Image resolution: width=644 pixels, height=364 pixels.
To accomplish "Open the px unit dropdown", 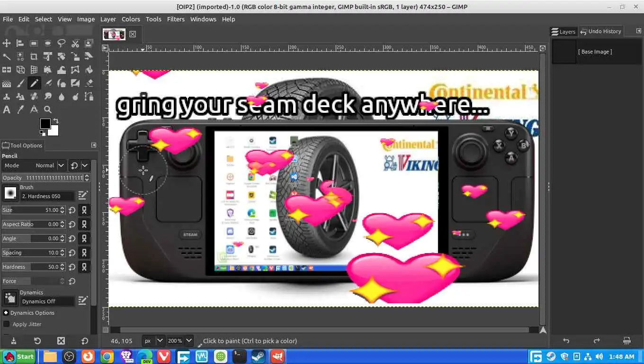I will tap(154, 341).
